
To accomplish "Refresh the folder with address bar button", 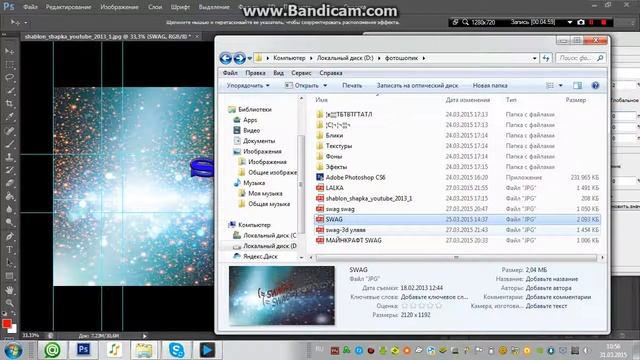I will 546,58.
